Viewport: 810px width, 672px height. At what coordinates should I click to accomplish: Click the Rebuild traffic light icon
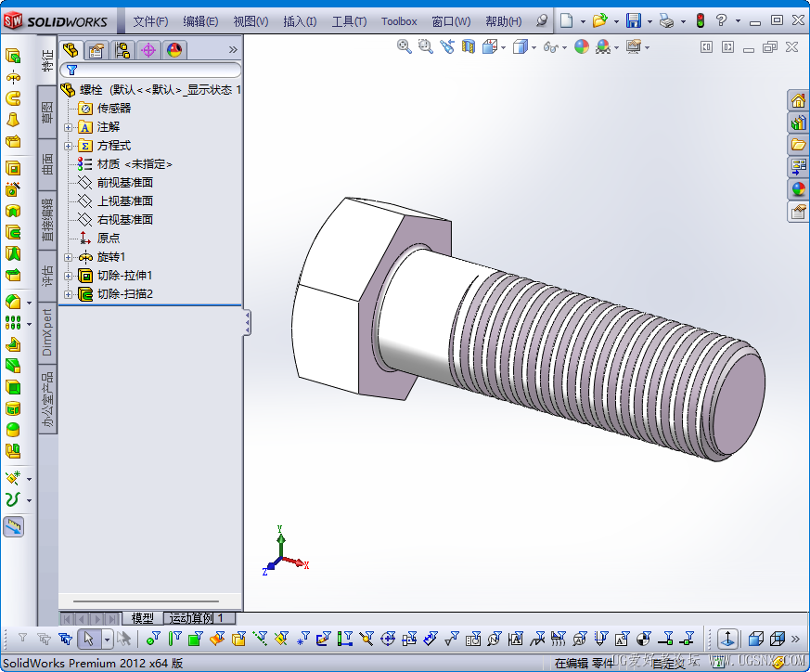(701, 20)
